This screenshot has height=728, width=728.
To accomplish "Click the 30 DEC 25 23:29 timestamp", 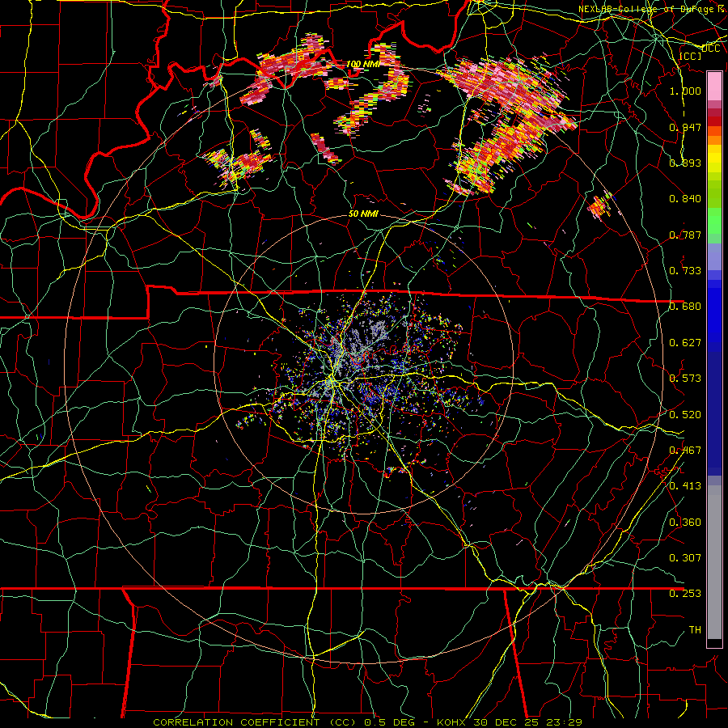I will (527, 722).
